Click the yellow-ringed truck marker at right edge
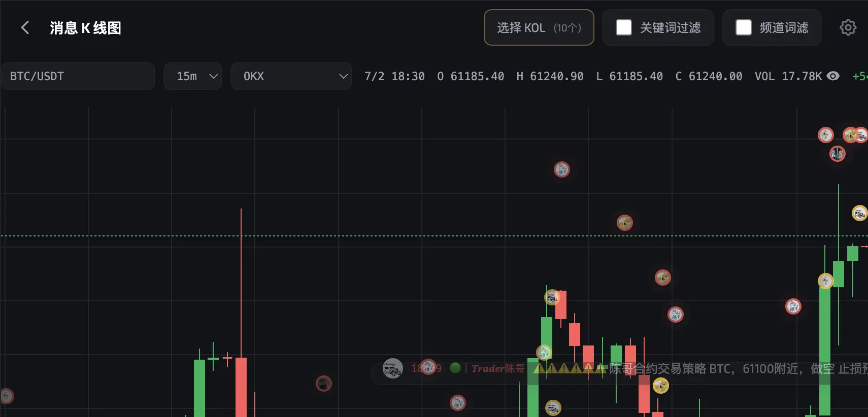Screen dimensions: 868x417 coord(859,213)
